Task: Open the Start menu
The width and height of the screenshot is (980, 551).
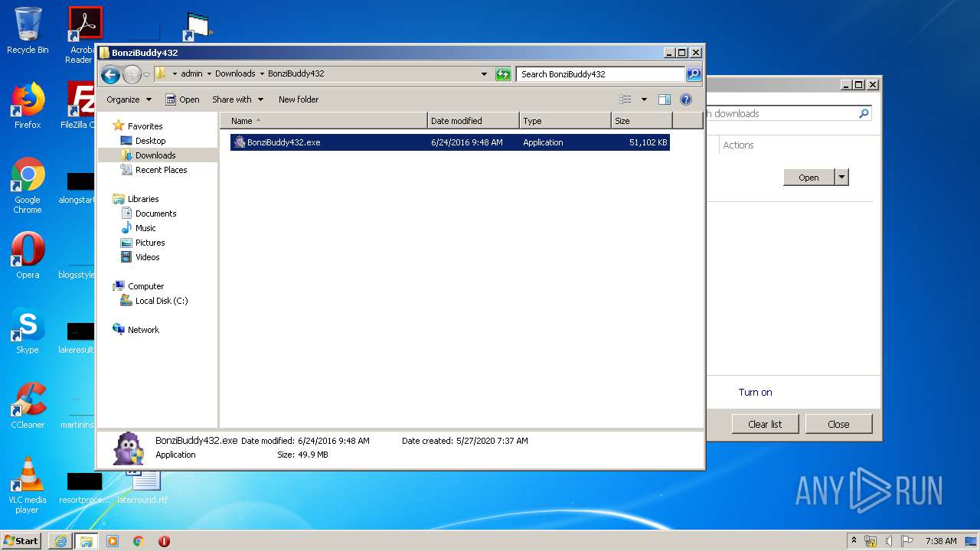Action: (21, 541)
